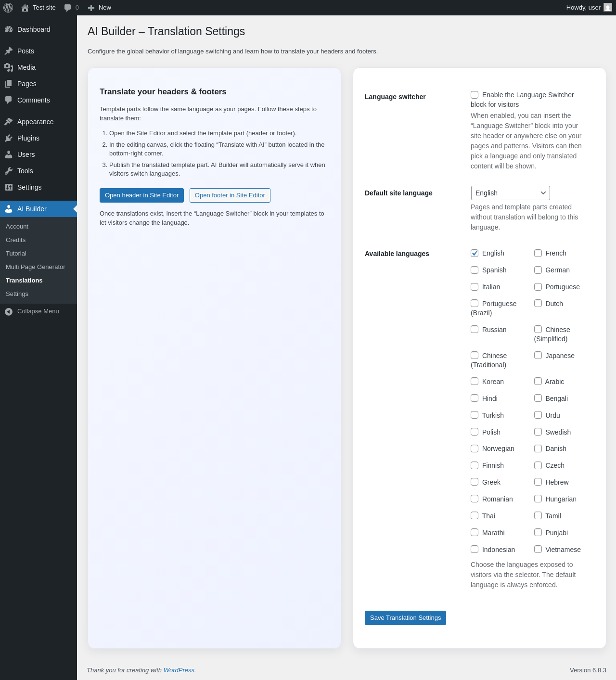
Task: Collapse the admin sidebar menu
Action: pos(32,311)
